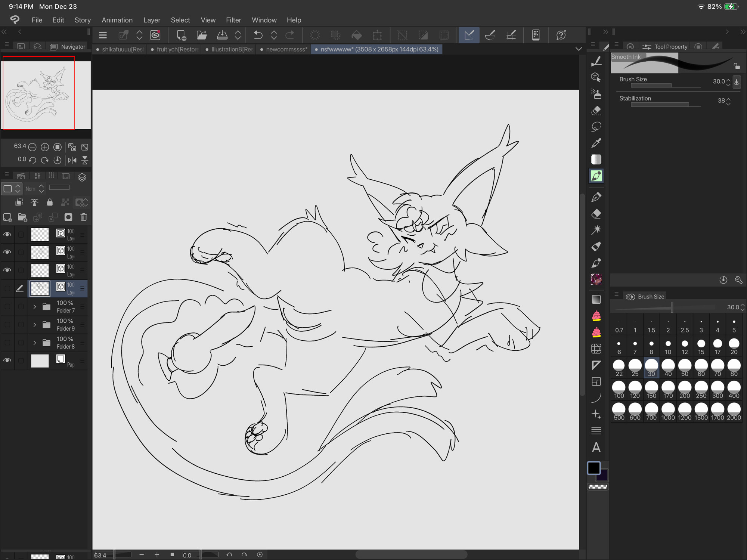Image resolution: width=747 pixels, height=560 pixels.
Task: Create new layer folder icon
Action: tap(22, 217)
